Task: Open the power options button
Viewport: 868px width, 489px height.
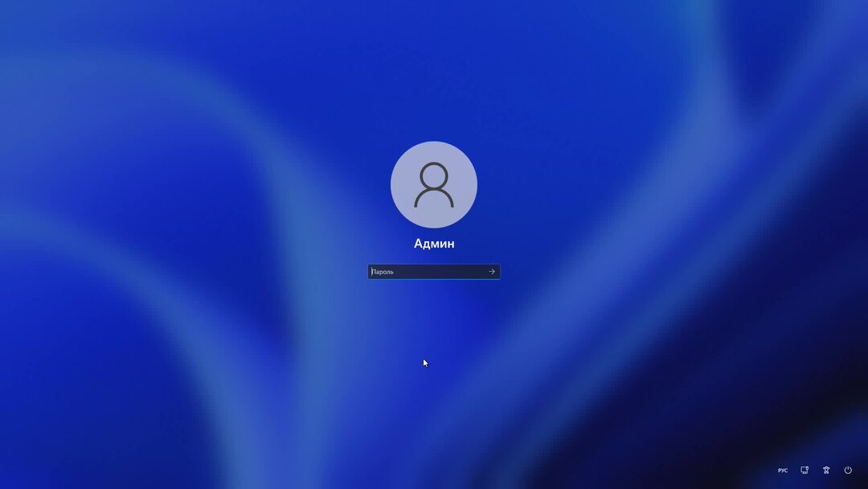Action: [848, 471]
